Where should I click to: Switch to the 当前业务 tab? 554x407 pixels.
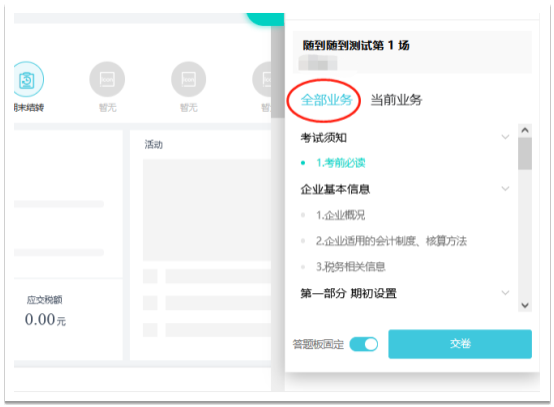(396, 100)
